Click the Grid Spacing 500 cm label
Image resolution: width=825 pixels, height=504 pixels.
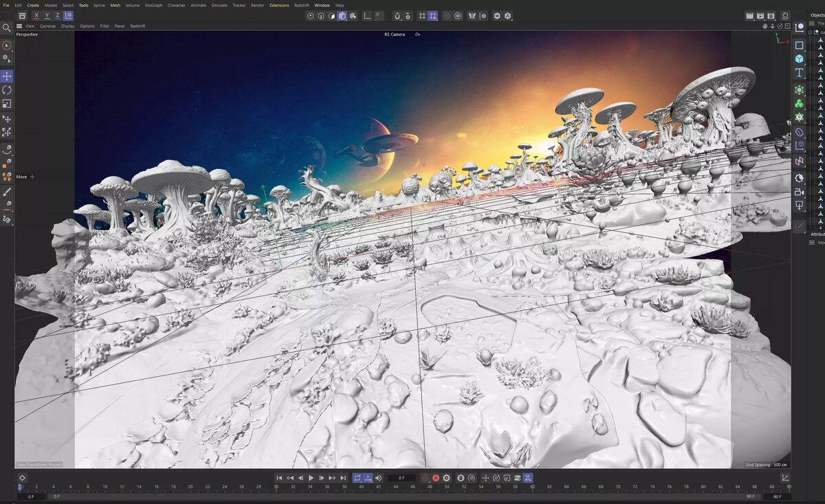point(767,465)
